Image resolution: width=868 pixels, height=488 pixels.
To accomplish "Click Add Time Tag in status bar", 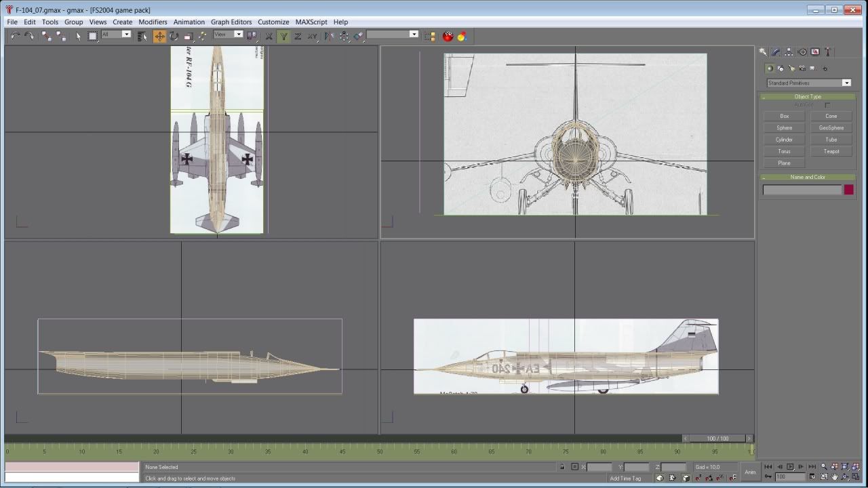I will coord(625,478).
